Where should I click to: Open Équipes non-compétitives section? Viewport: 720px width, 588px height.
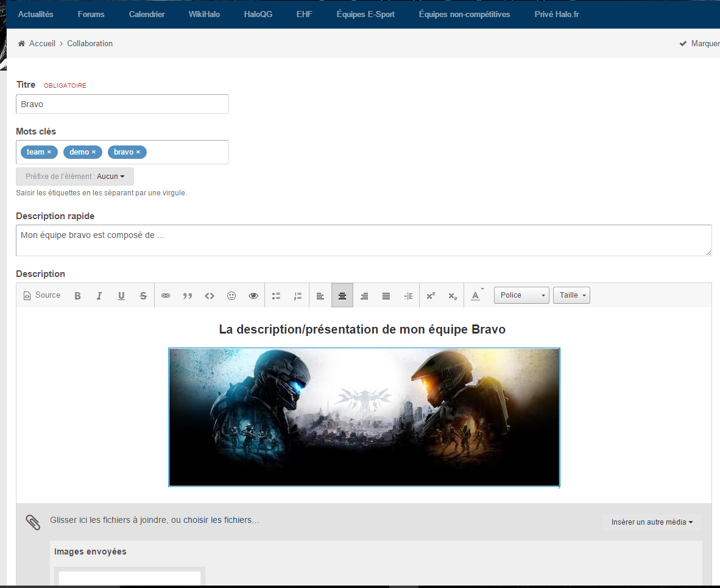pos(464,14)
